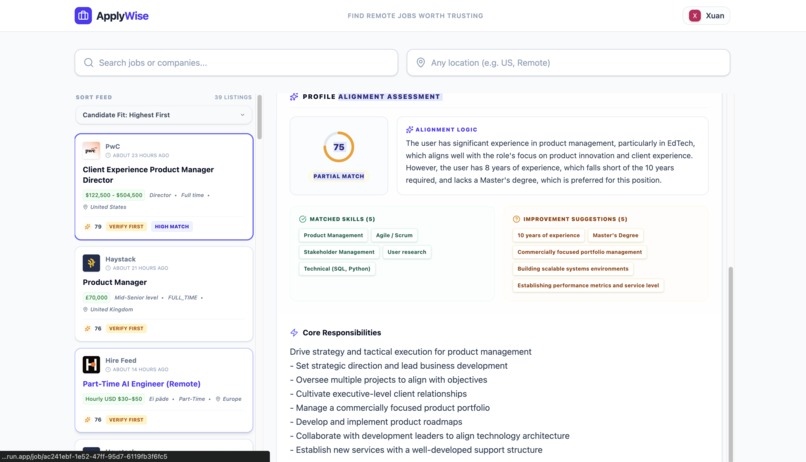Click the pin icon beside United Kingdom
This screenshot has height=462, width=806.
pyautogui.click(x=85, y=309)
